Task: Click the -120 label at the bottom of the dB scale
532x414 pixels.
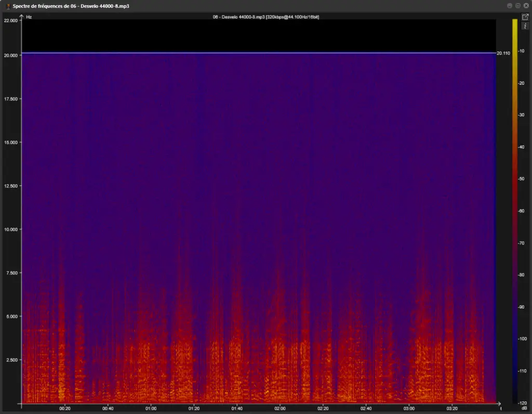Action: coord(524,403)
